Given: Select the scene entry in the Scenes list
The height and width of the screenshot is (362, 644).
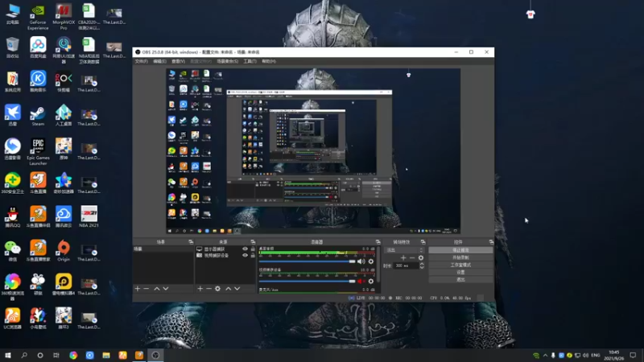Looking at the screenshot, I should tap(163, 249).
